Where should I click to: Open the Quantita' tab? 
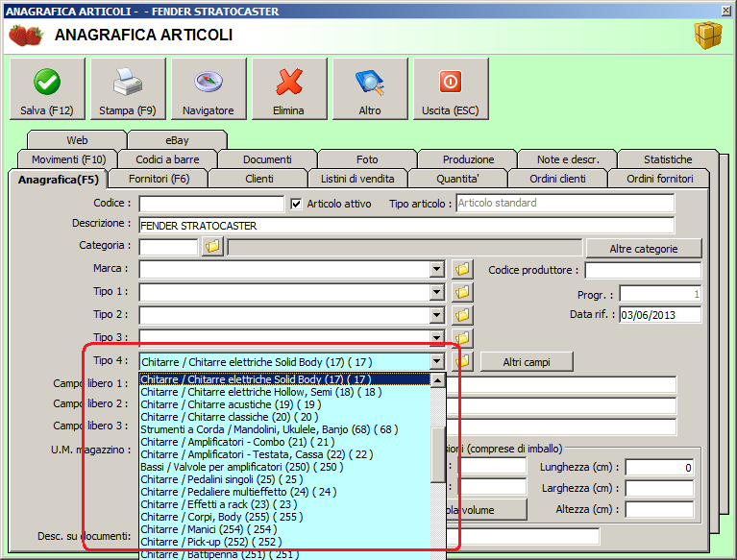click(x=457, y=179)
